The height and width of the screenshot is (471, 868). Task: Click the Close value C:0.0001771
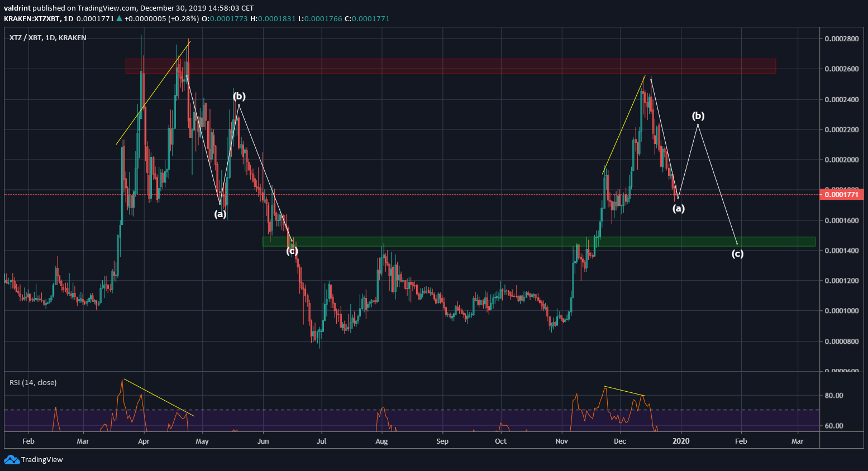(x=366, y=18)
